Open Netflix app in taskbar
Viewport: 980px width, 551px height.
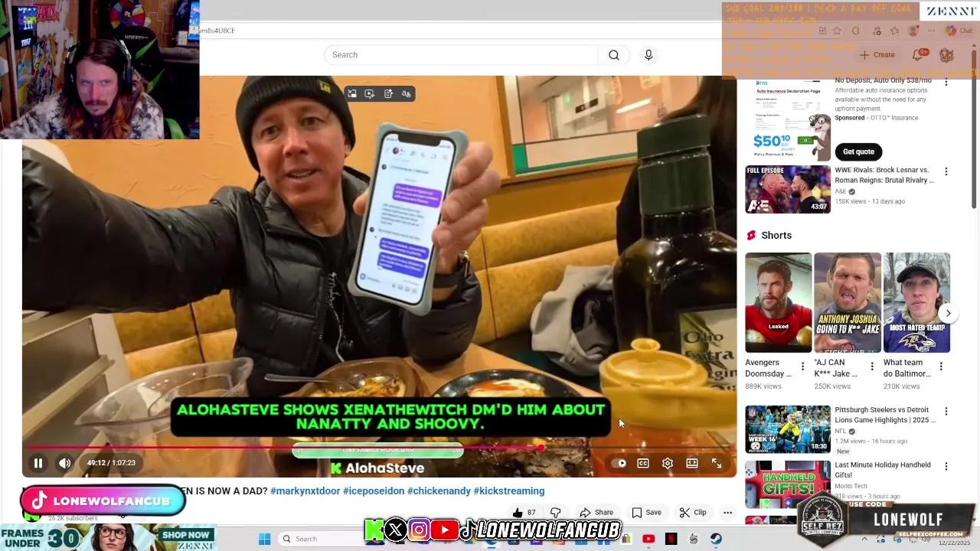671,539
